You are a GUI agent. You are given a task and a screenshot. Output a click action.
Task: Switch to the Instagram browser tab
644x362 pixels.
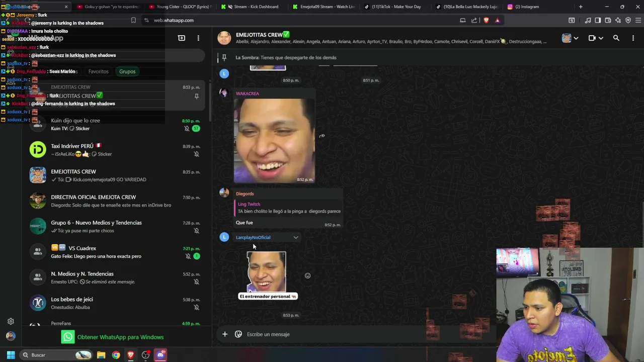(539, 7)
